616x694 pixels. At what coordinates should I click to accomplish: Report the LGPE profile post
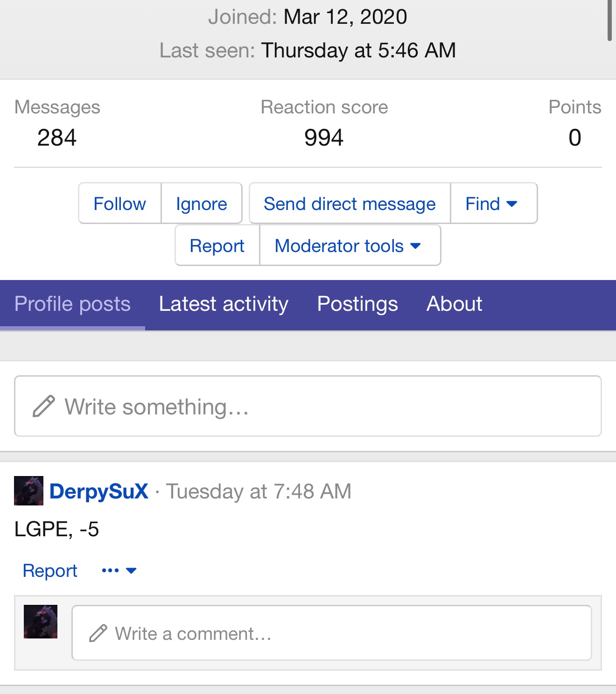point(50,570)
